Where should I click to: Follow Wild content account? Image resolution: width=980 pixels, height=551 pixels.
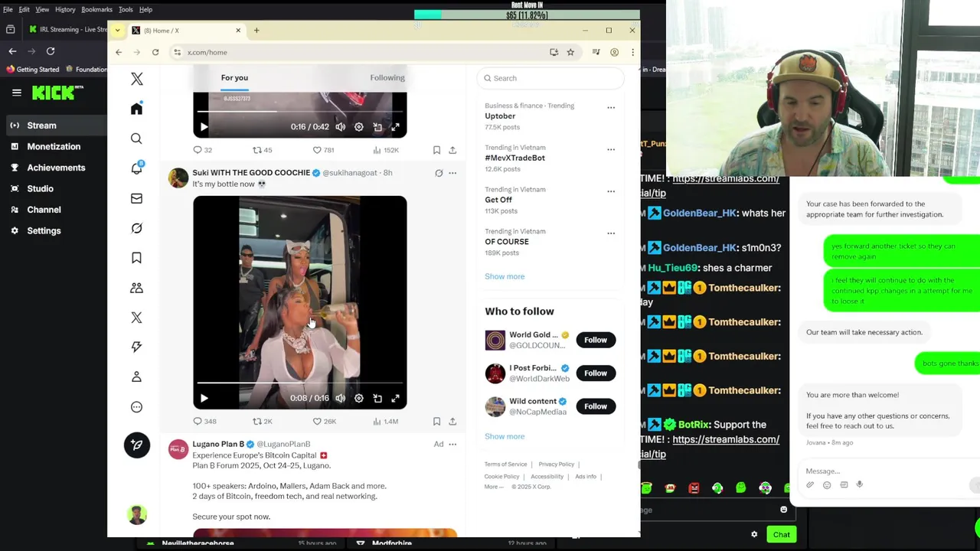596,406
